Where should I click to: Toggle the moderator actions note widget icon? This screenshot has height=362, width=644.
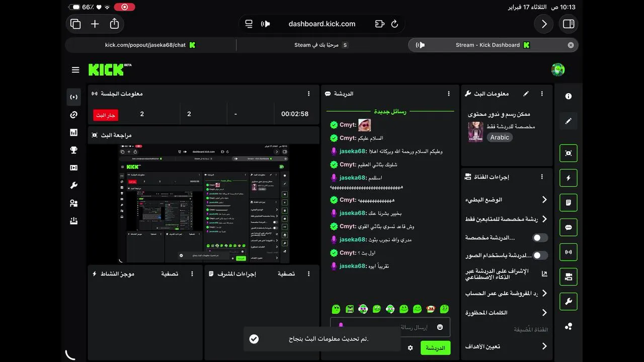[569, 203]
